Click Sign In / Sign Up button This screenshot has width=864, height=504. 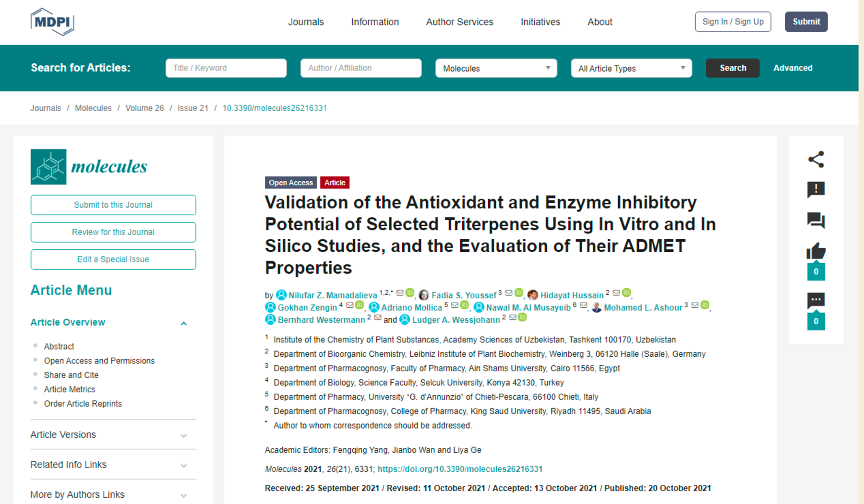tap(733, 22)
